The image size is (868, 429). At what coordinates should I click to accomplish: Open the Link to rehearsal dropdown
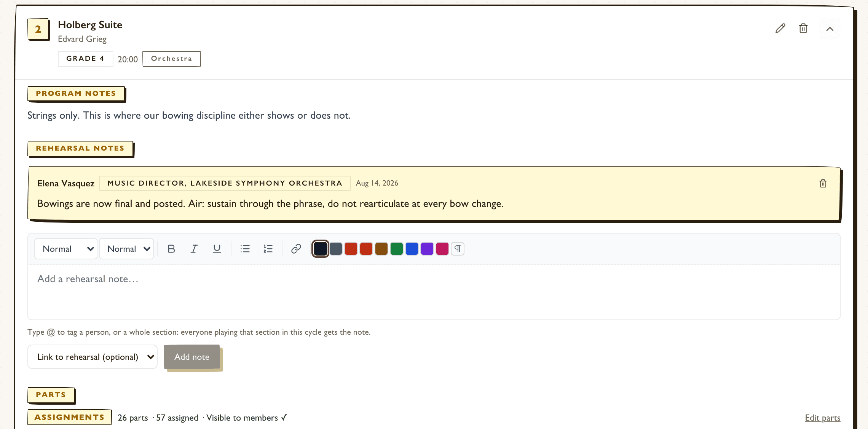tap(93, 357)
